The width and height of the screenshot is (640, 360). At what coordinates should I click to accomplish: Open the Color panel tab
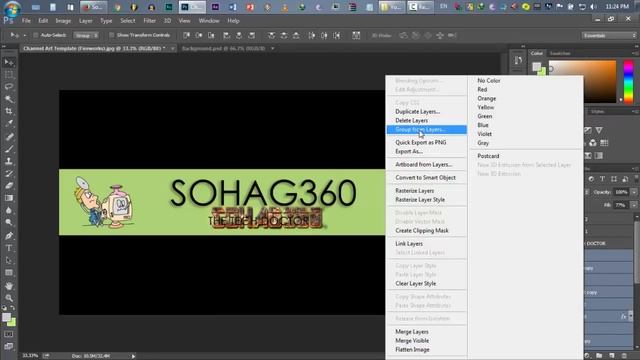tap(536, 53)
